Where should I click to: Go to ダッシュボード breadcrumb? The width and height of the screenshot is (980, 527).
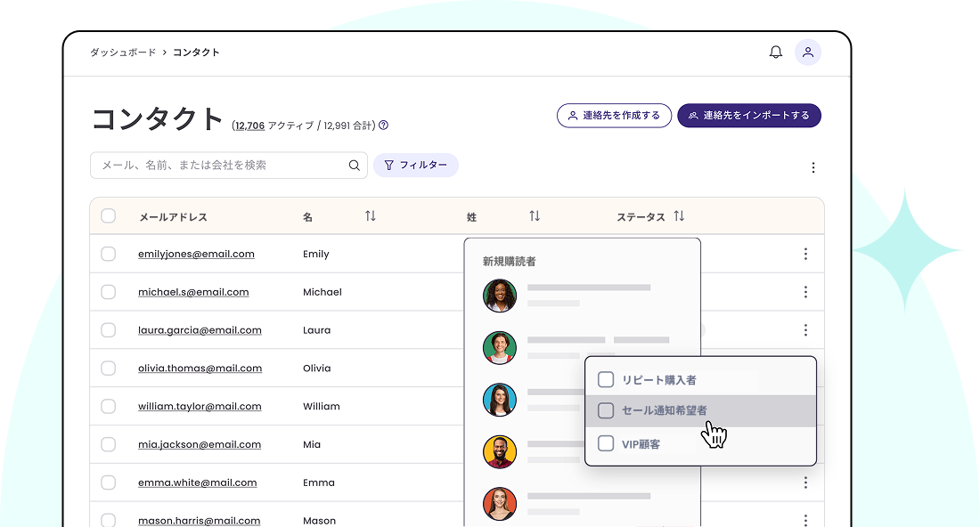coord(123,53)
